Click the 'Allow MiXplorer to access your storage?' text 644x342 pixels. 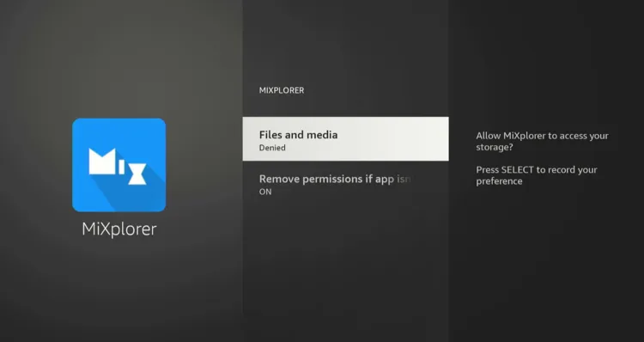pyautogui.click(x=542, y=142)
